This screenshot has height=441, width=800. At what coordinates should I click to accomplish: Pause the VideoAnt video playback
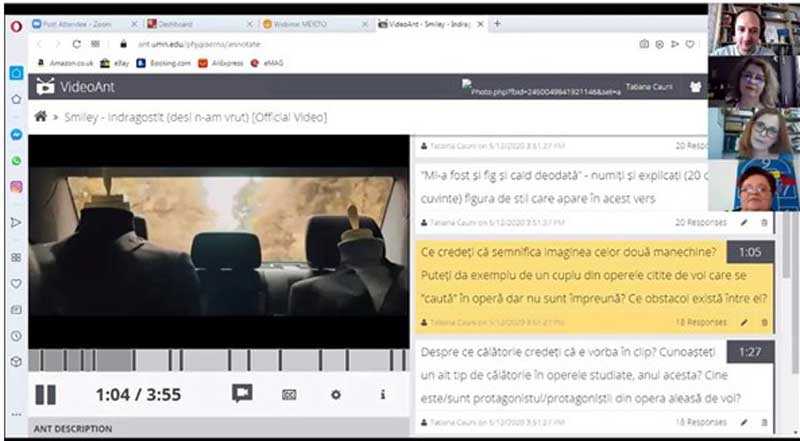46,395
